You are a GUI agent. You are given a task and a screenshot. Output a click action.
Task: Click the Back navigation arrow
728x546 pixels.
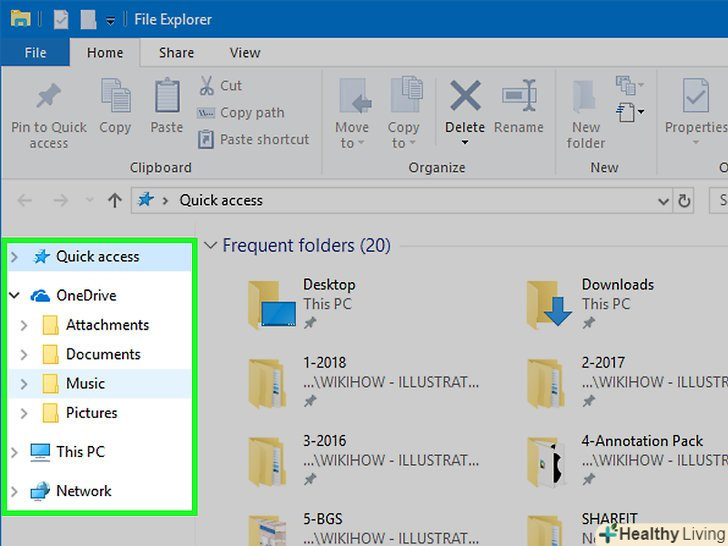pyautogui.click(x=25, y=201)
